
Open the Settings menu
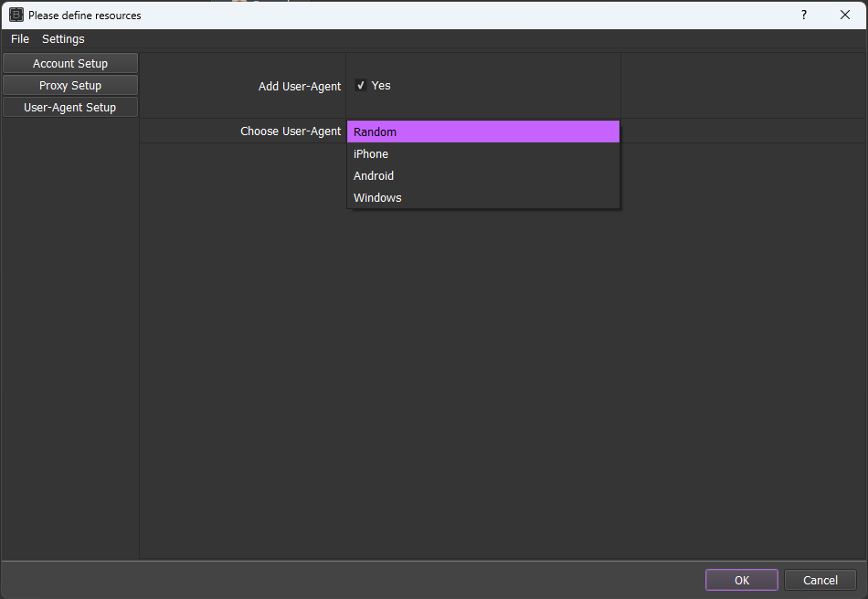tap(63, 39)
